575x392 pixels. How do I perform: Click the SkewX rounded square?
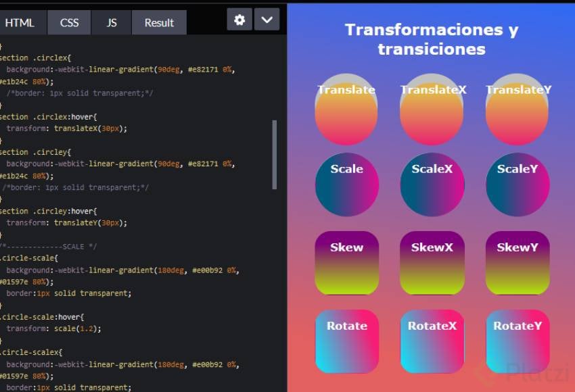click(x=432, y=263)
